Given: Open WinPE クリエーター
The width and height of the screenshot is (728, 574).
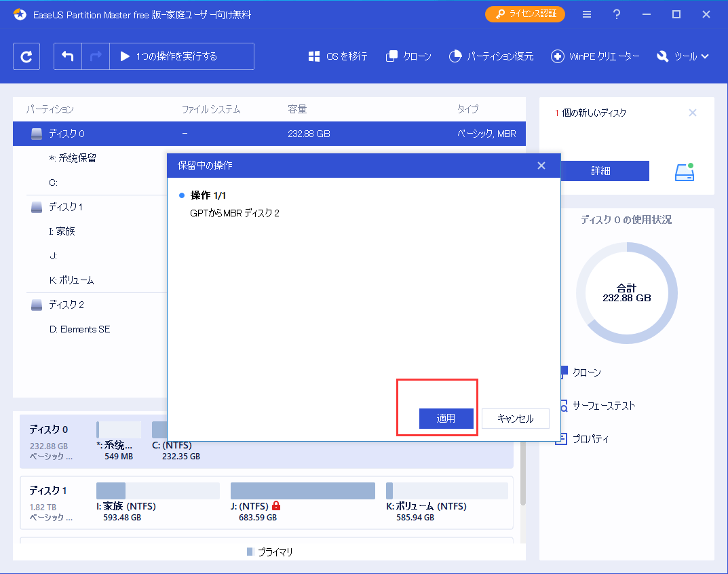Looking at the screenshot, I should pos(595,56).
